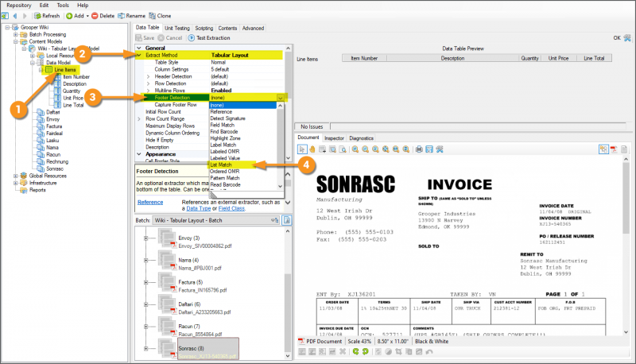Choose List Match from the dropdown list
636x364 pixels.
222,165
